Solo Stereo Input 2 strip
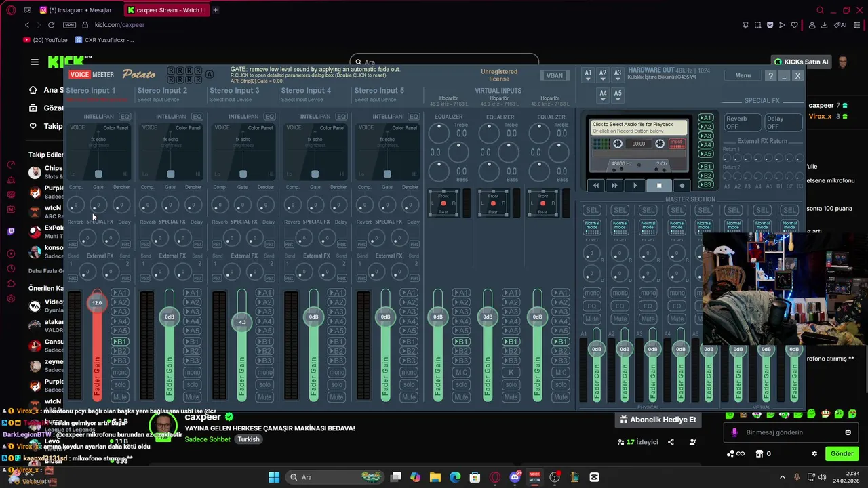 tap(192, 385)
